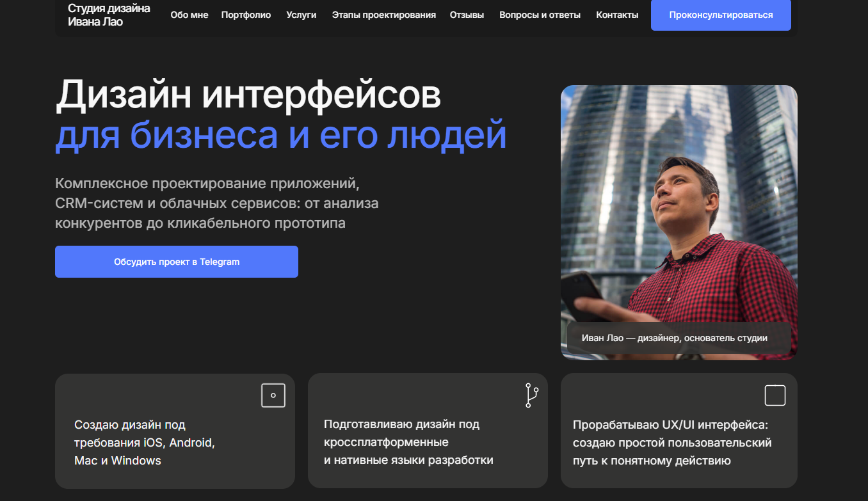This screenshot has width=868, height=501.
Task: Click the caption Иван Лао — дизайнер, основатель студии
Action: pos(677,337)
